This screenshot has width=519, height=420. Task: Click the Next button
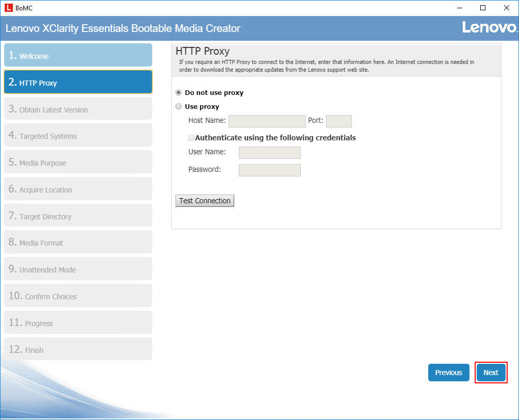tap(491, 373)
